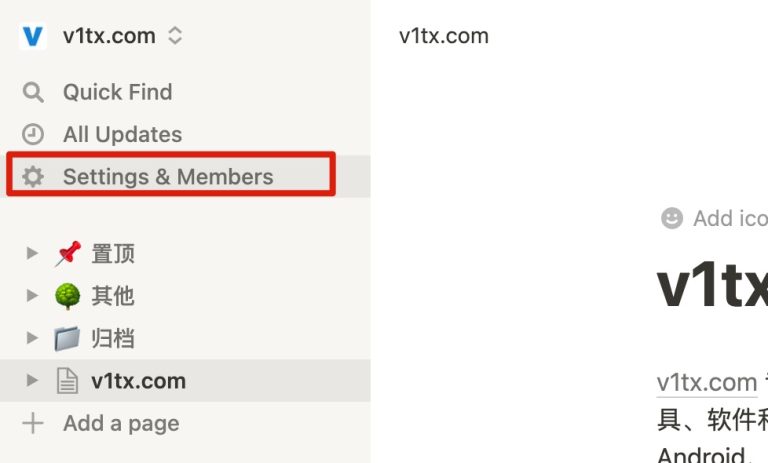768x463 pixels.
Task: Click the plus icon to add a page
Action: click(33, 423)
